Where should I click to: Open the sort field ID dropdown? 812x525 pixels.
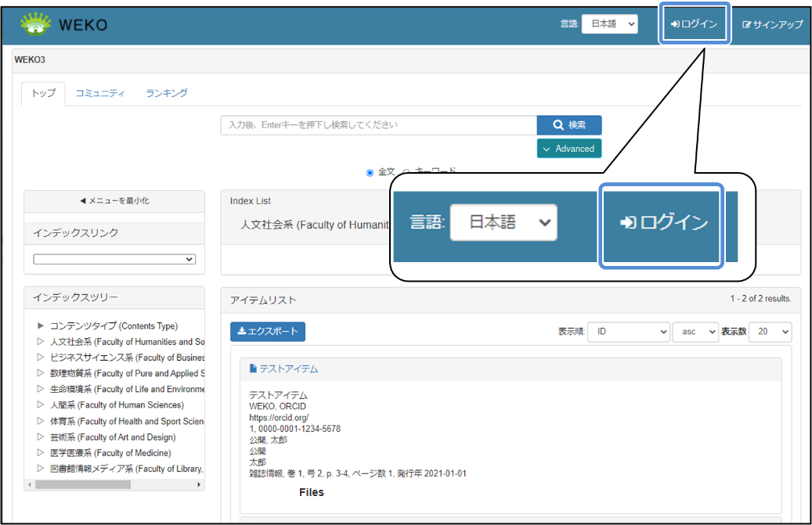coord(628,332)
